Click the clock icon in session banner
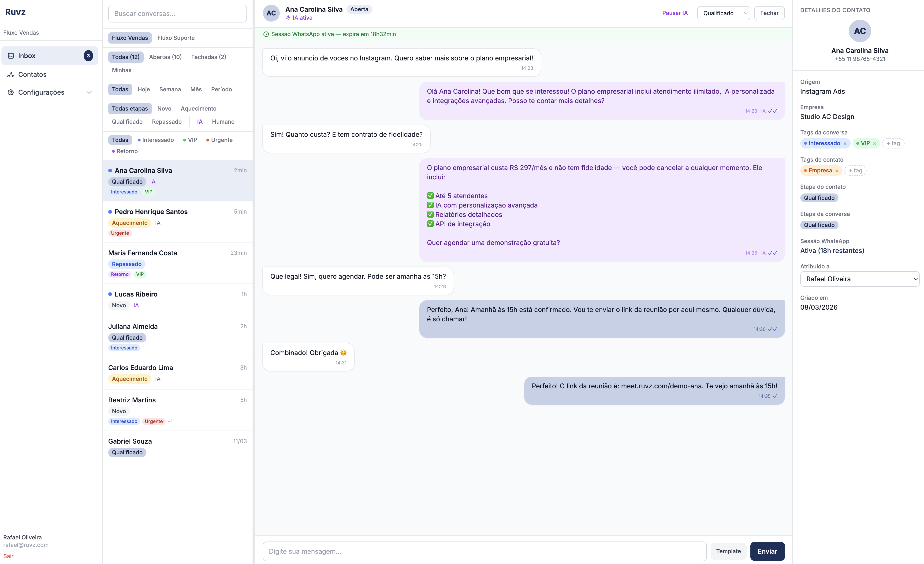The width and height of the screenshot is (924, 564). [x=266, y=34]
